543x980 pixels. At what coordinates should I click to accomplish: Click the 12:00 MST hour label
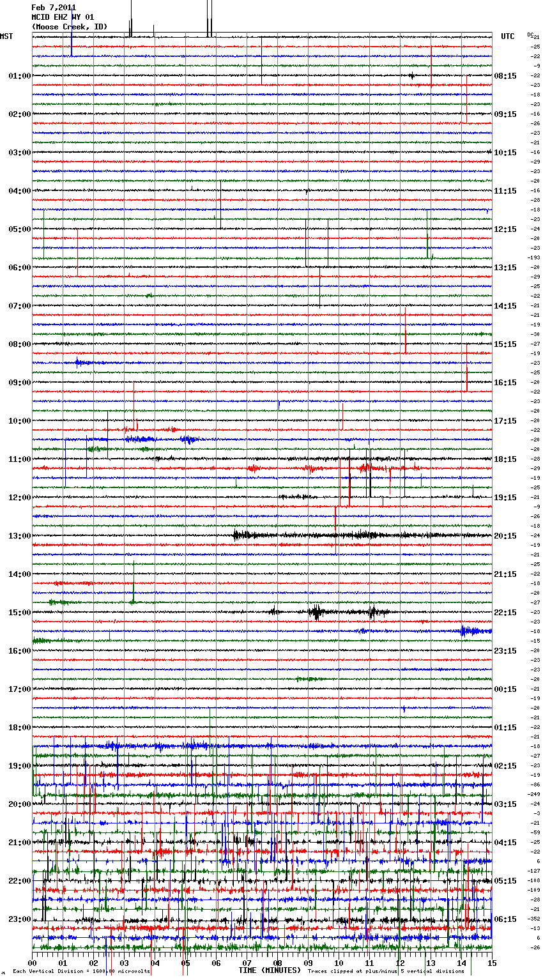20,498
